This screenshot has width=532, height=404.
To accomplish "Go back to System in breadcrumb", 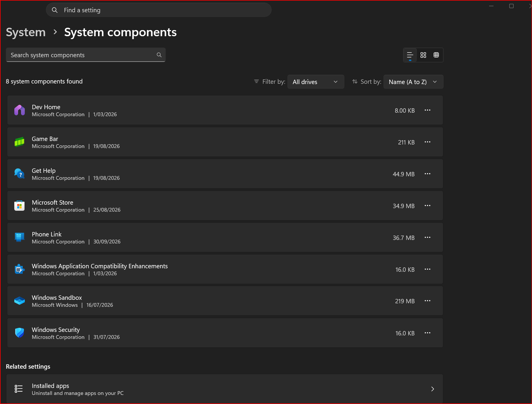I will point(26,32).
